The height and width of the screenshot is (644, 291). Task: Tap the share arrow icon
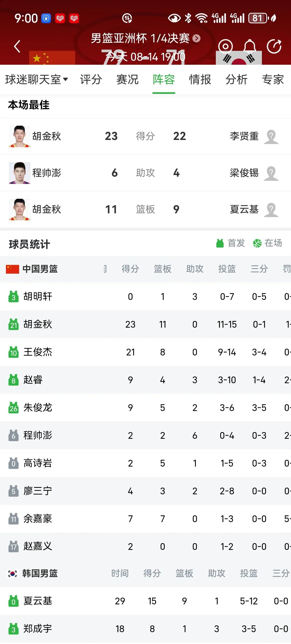pos(274,46)
